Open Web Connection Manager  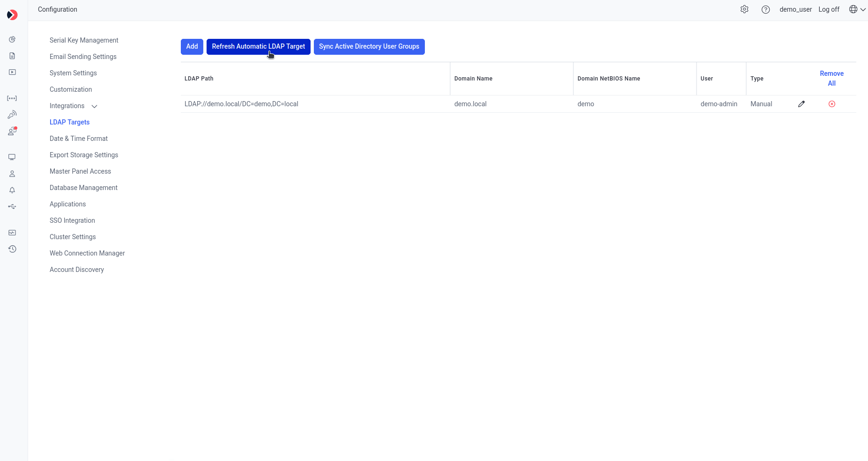[x=87, y=253]
